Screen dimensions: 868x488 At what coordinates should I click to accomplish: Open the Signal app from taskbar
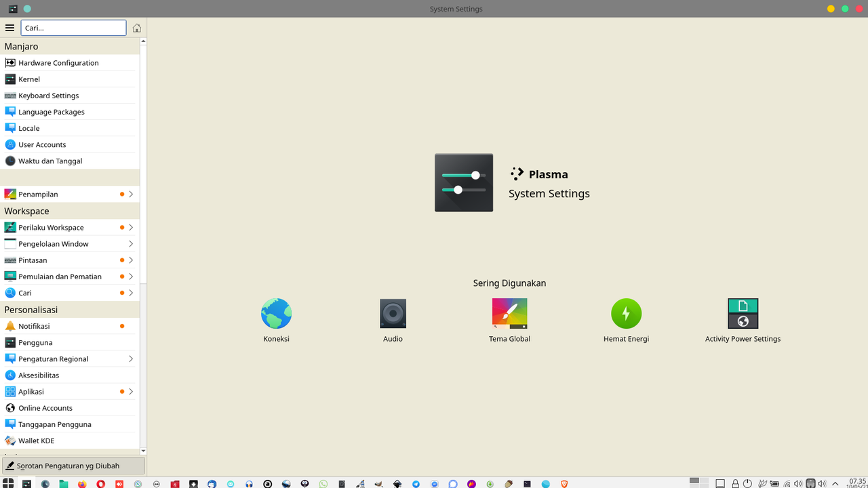click(x=453, y=484)
